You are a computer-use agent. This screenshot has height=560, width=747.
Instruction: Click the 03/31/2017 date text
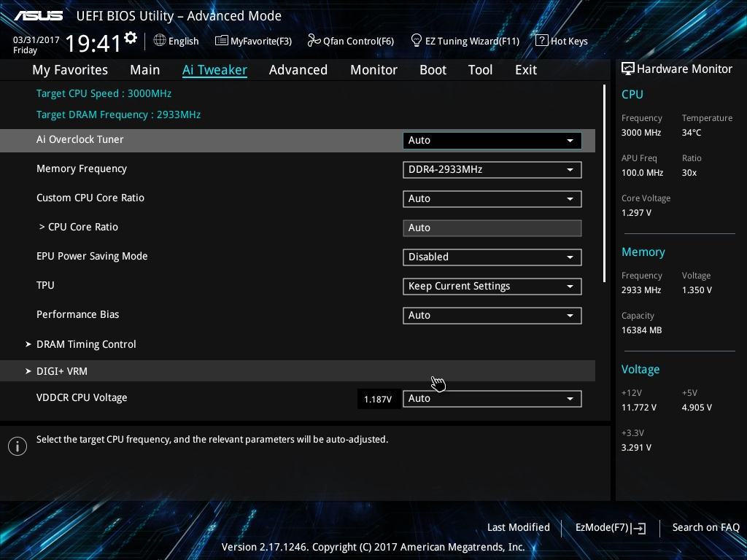click(x=36, y=40)
